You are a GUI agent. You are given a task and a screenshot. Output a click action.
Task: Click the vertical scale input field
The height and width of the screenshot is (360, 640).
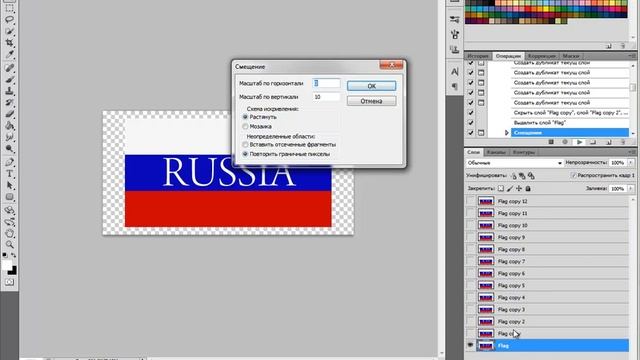(x=326, y=97)
